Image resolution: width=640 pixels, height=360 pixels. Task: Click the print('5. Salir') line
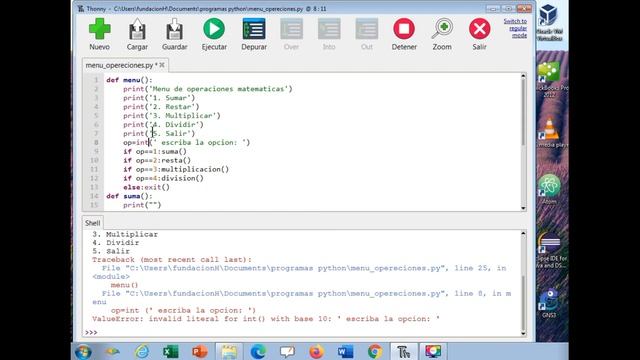(x=159, y=133)
